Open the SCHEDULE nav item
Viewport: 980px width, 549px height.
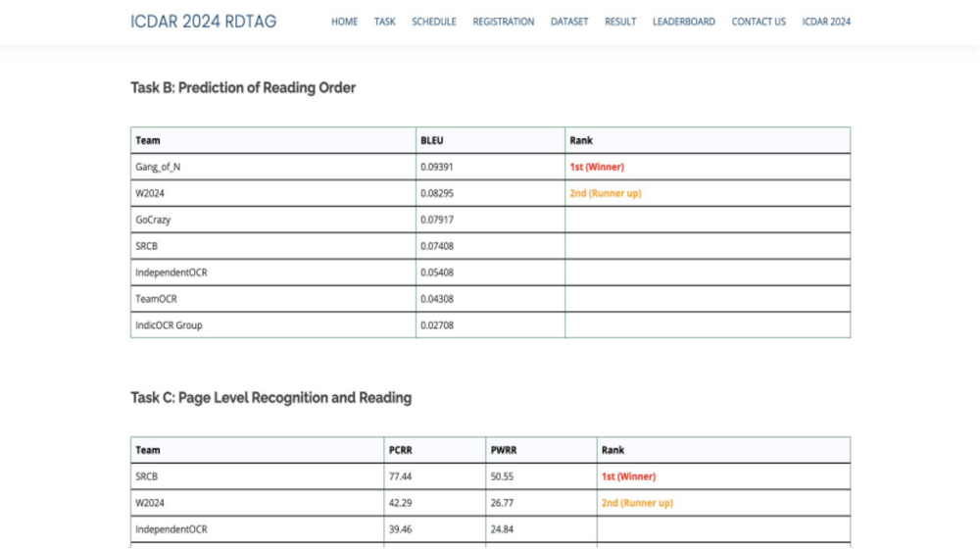[x=434, y=22]
